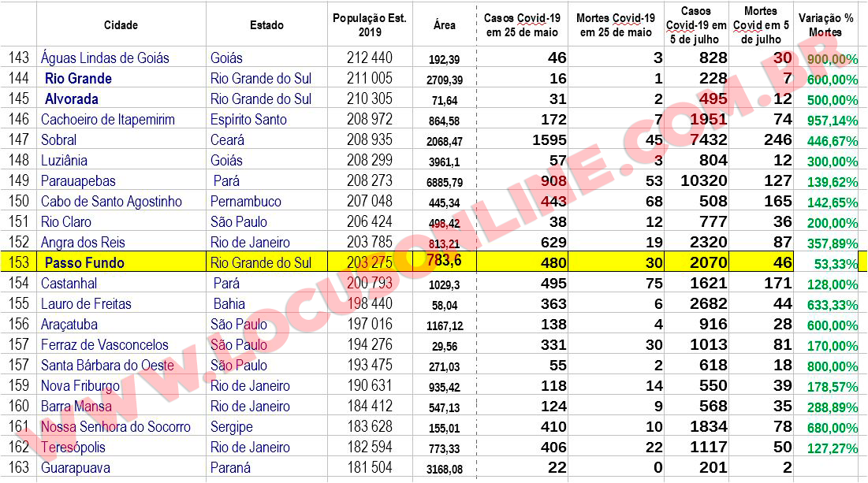
Task: Click the Passo Fundo city cell
Action: (x=121, y=262)
